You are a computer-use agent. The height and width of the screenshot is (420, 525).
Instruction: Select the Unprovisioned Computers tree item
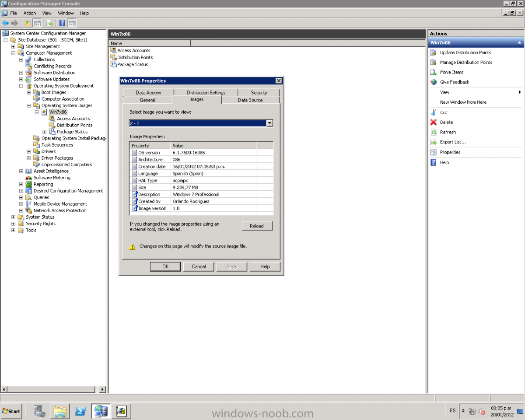tap(66, 164)
